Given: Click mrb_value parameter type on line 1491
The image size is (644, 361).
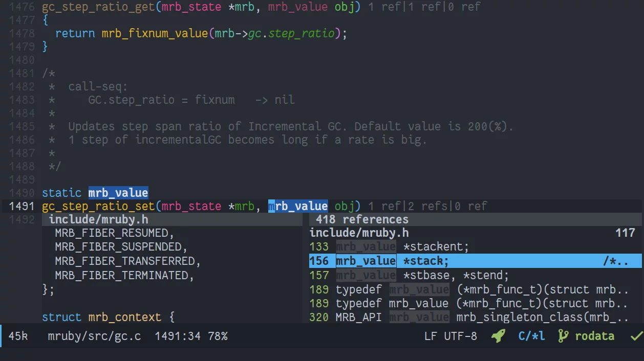Looking at the screenshot, I should 298,206.
